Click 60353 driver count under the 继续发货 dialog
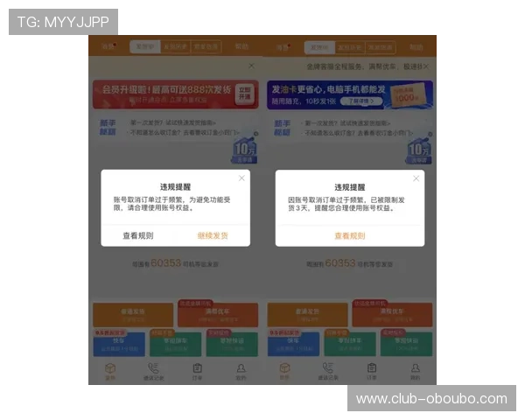Viewport: 525px width, 420px height. (x=165, y=262)
